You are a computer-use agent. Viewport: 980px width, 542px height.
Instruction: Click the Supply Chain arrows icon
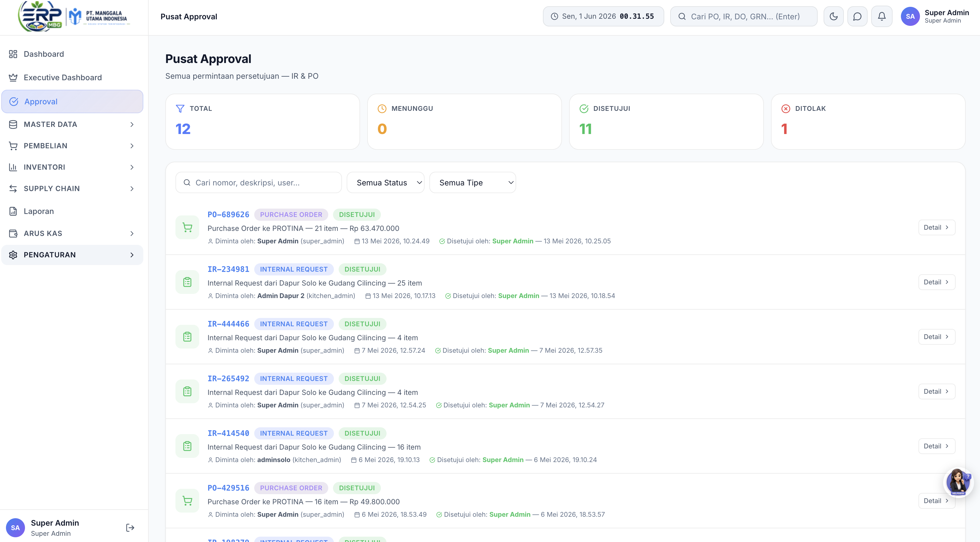pos(13,188)
